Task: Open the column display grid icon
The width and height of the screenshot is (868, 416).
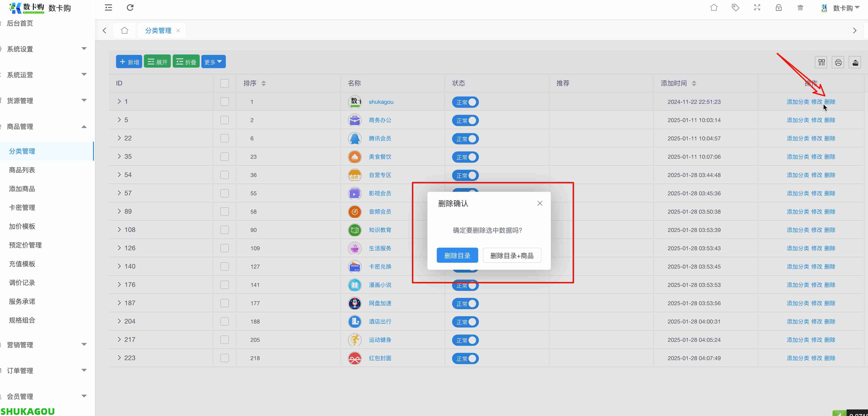Action: 821,62
